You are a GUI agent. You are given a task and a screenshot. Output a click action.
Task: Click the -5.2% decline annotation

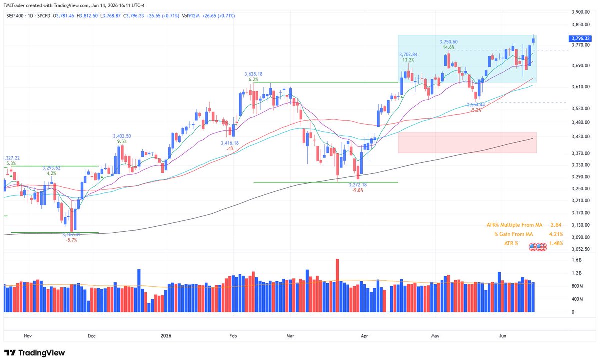point(476,110)
